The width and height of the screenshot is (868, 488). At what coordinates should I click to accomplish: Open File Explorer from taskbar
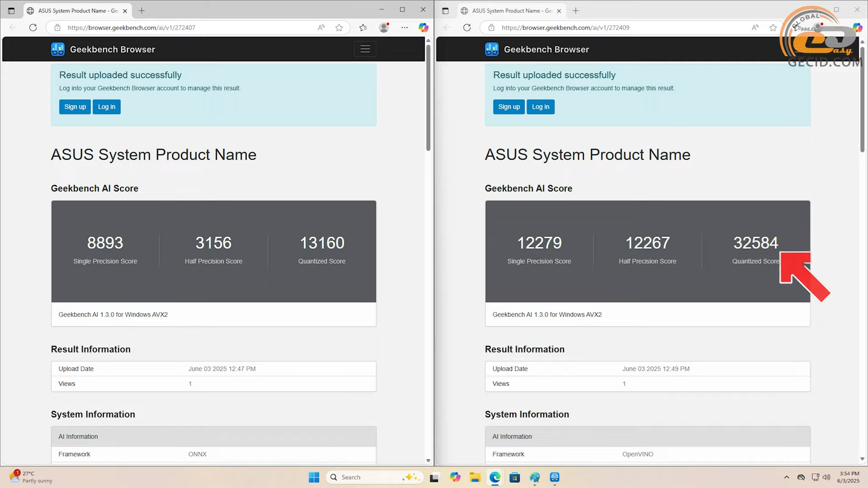(x=475, y=477)
